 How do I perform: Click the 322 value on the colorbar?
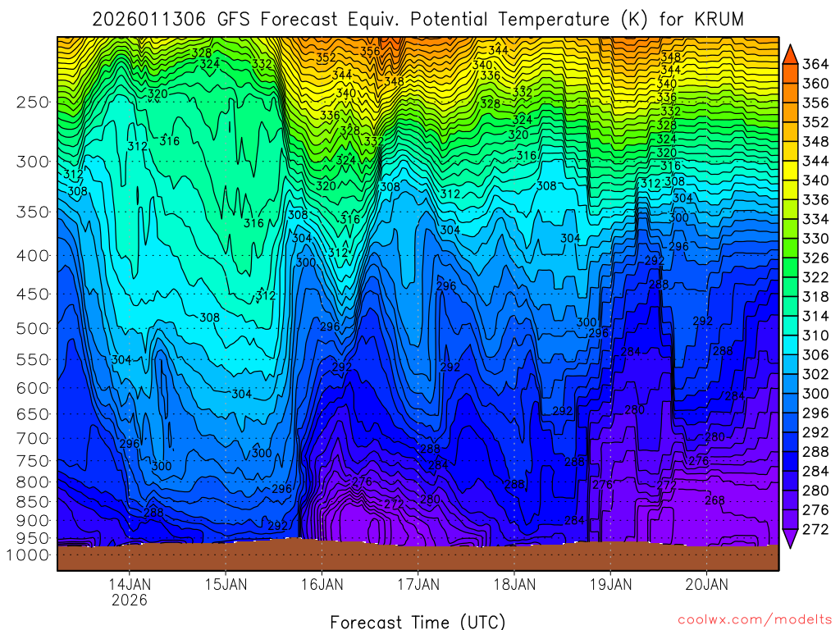(815, 277)
